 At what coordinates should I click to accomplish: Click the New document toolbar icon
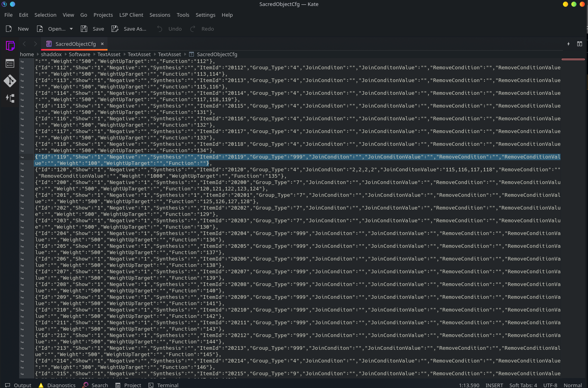tap(17, 29)
